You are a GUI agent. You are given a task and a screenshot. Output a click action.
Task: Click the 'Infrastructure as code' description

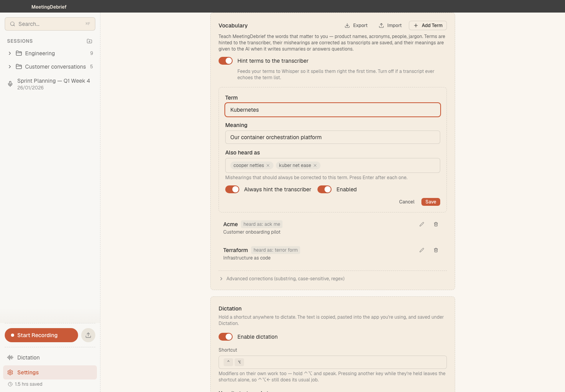pyautogui.click(x=247, y=258)
